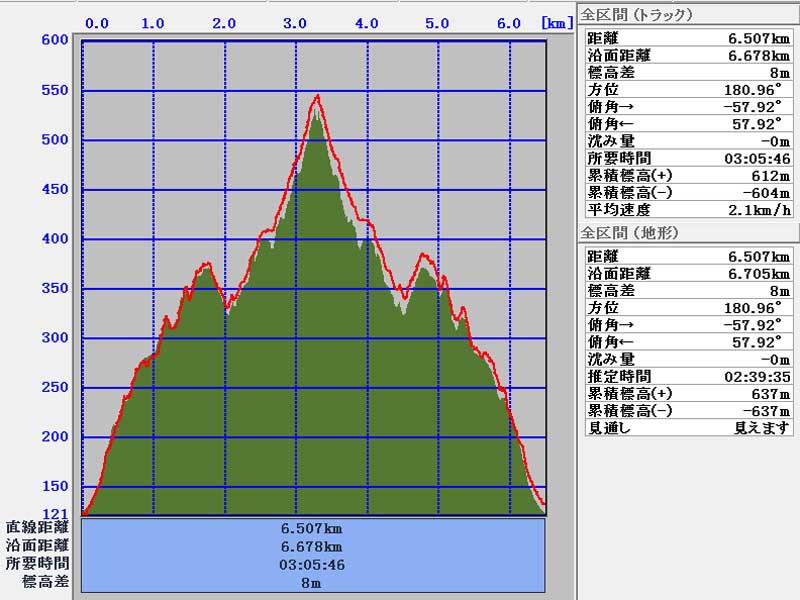This screenshot has width=800, height=600.
Task: Click the 沿面距離 6.705km terrain value
Action: point(760,274)
